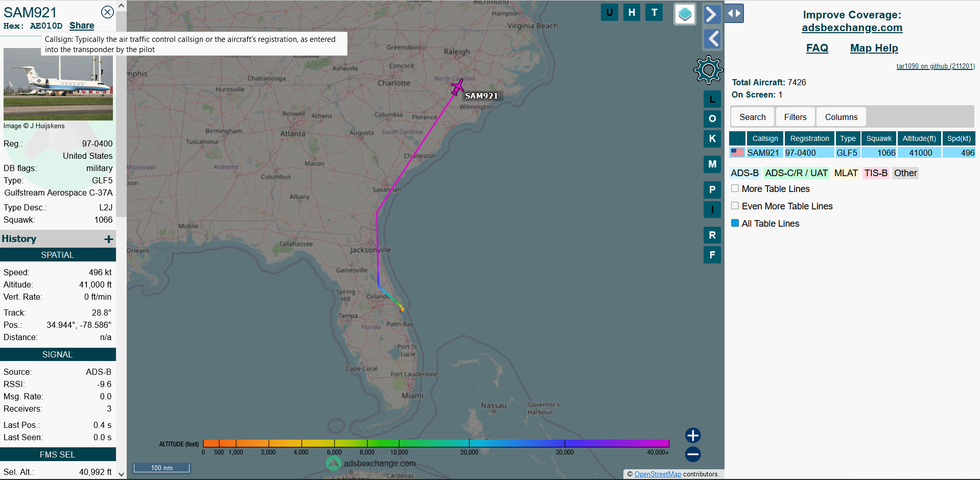The height and width of the screenshot is (480, 980).
Task: Click the ADS-B source legend swatch
Action: coord(744,173)
